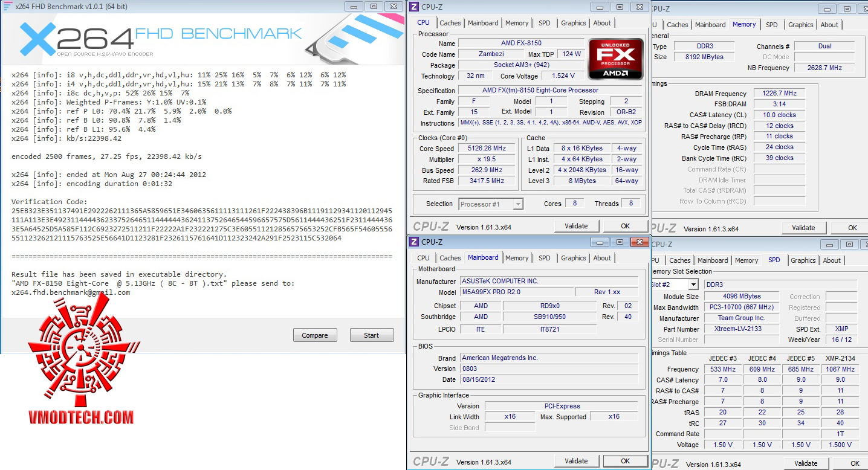Open About tab in CPU-Z processor window
This screenshot has height=470, width=868.
pyautogui.click(x=602, y=23)
